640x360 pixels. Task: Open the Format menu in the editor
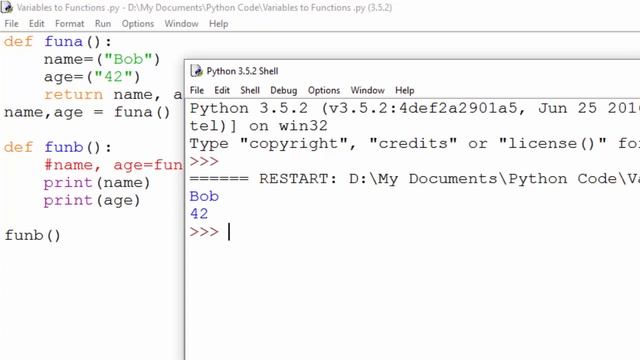[x=69, y=24]
